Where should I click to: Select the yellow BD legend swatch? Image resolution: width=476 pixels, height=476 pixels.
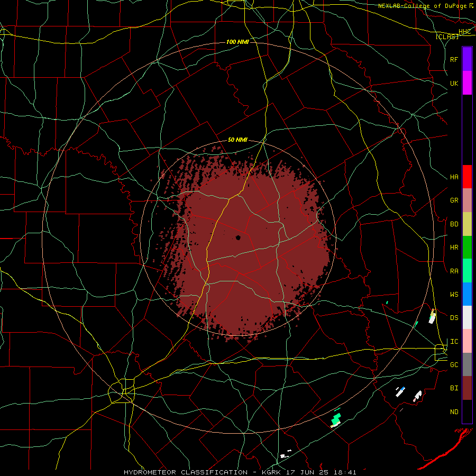pyautogui.click(x=467, y=224)
